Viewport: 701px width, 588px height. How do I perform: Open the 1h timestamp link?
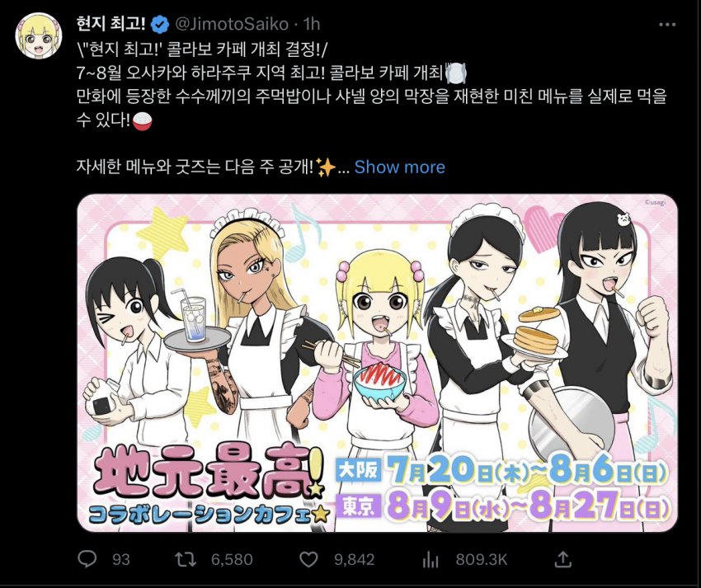click(x=312, y=24)
